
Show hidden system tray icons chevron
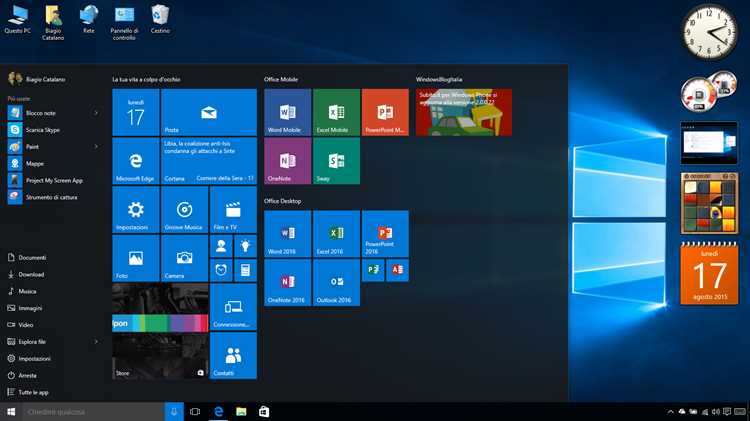click(x=671, y=412)
